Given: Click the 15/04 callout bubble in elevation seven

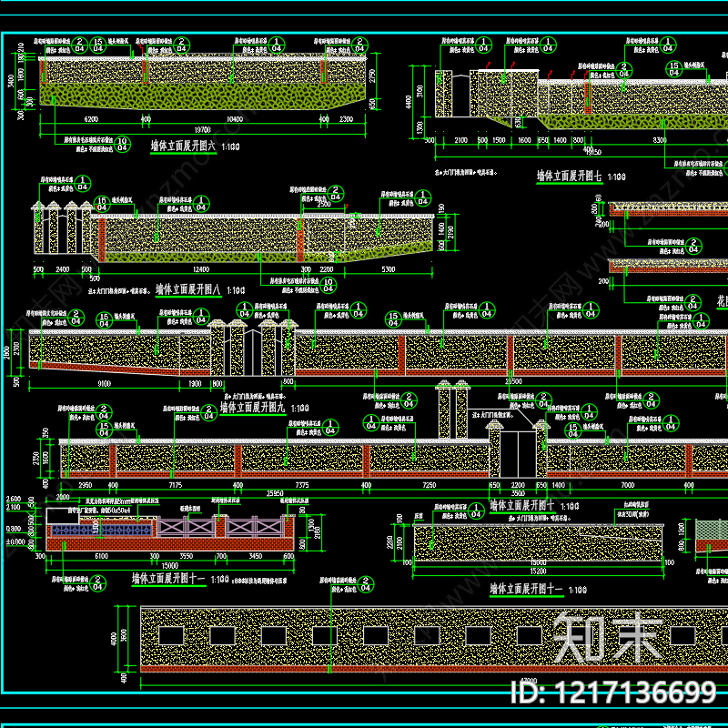Looking at the screenshot, I should point(674,69).
